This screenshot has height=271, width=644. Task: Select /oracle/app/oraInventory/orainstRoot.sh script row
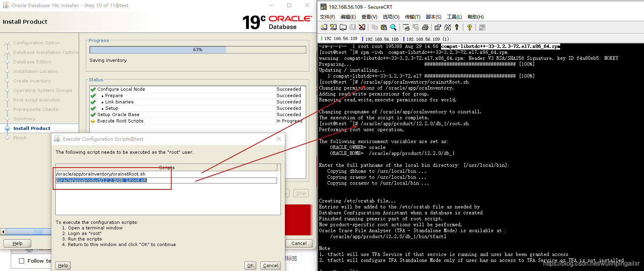tap(166, 174)
